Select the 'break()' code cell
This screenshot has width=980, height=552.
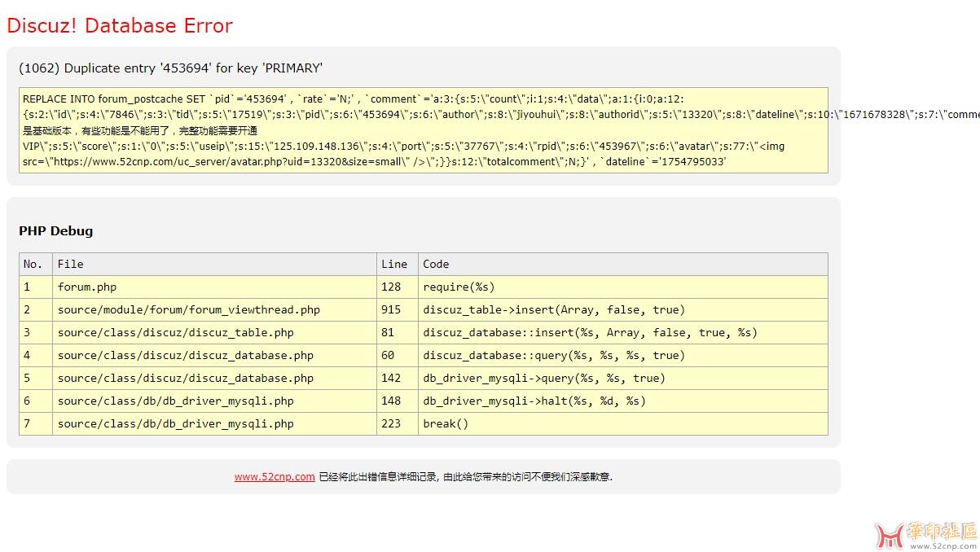click(x=623, y=423)
